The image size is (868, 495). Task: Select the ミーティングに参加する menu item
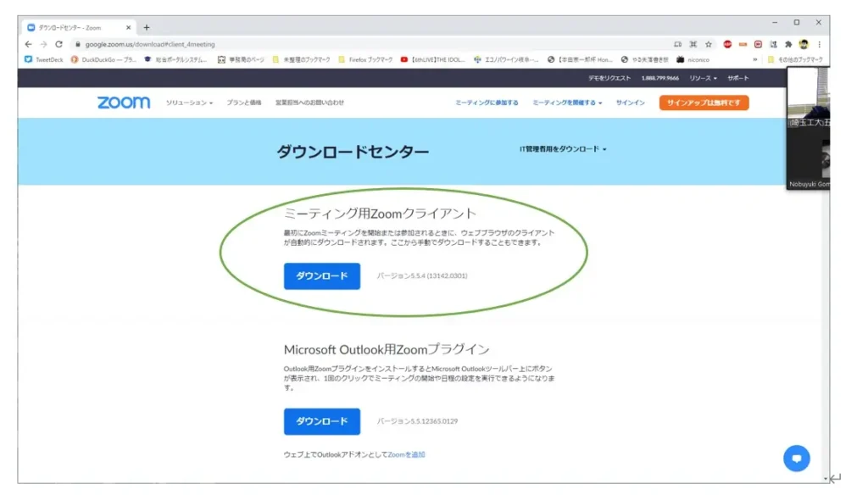click(487, 103)
